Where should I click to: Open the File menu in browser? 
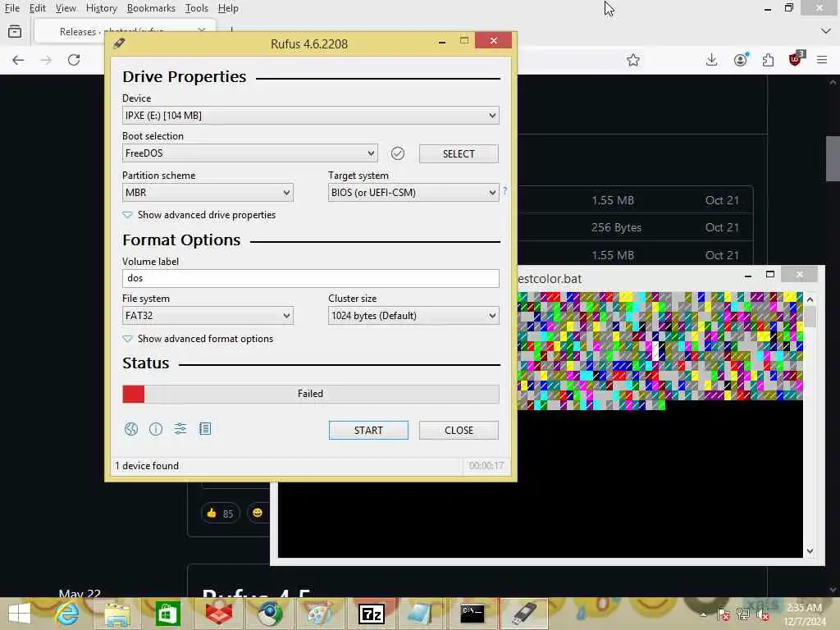(11, 8)
